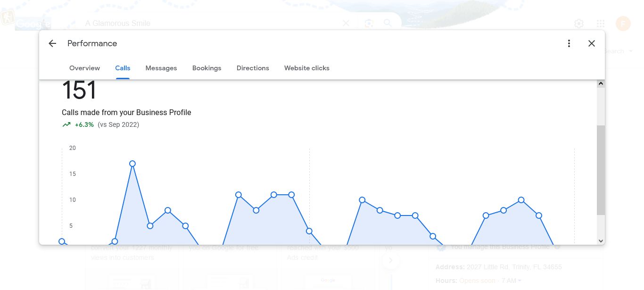Open the three-dot more options menu
644x290 pixels.
[x=569, y=43]
